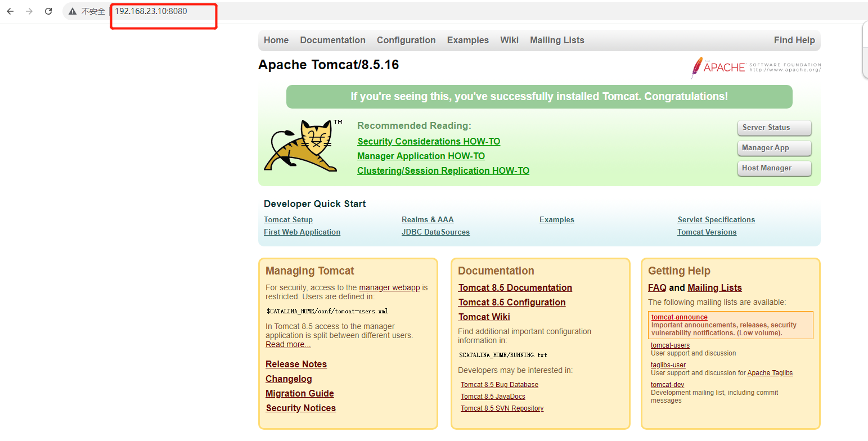Click the browser forward arrow
The height and width of the screenshot is (441, 868).
29,11
